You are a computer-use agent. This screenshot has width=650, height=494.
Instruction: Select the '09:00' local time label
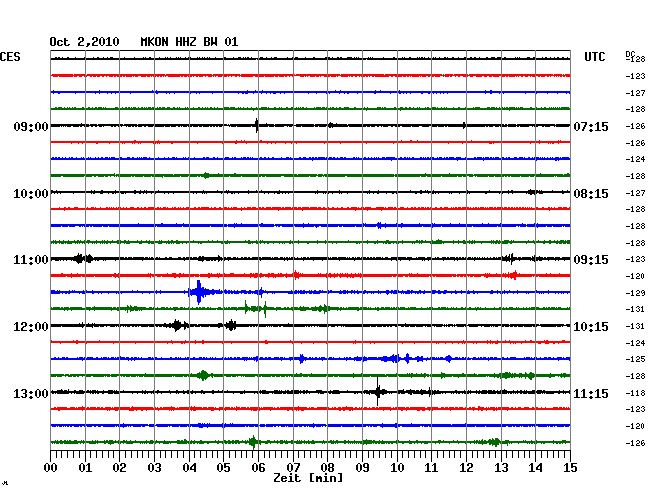pos(31,126)
